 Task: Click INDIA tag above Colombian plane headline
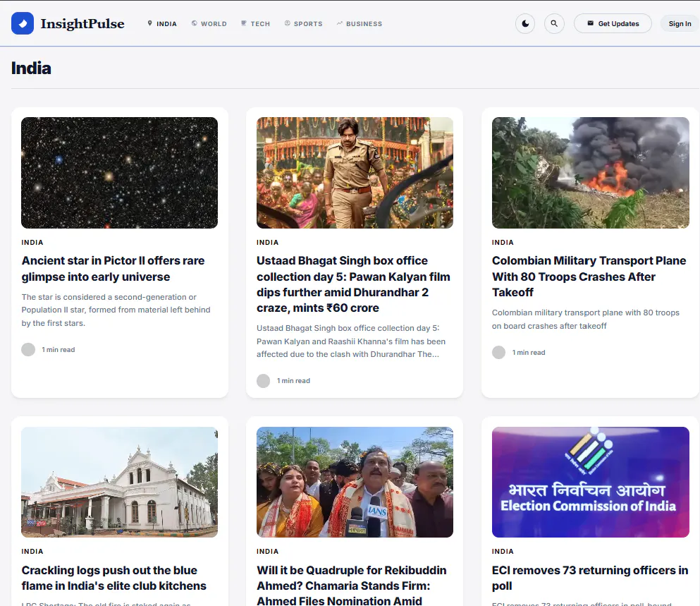coord(503,242)
